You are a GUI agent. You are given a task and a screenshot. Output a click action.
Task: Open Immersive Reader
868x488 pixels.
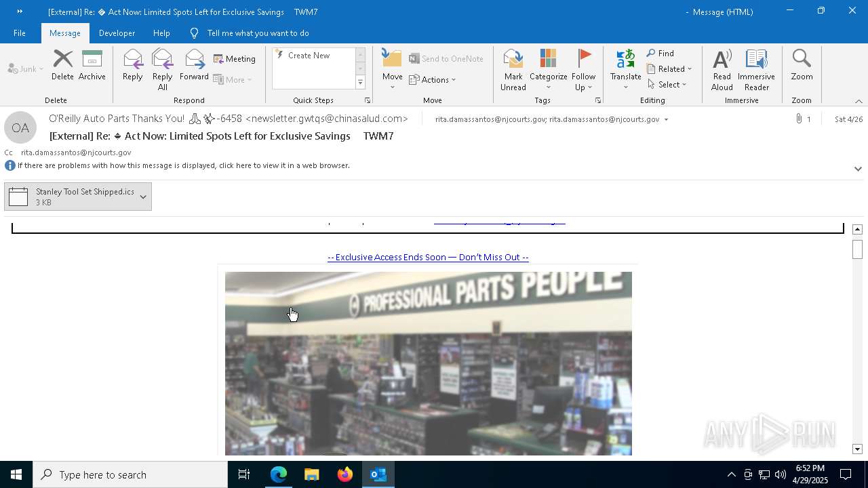pos(757,70)
